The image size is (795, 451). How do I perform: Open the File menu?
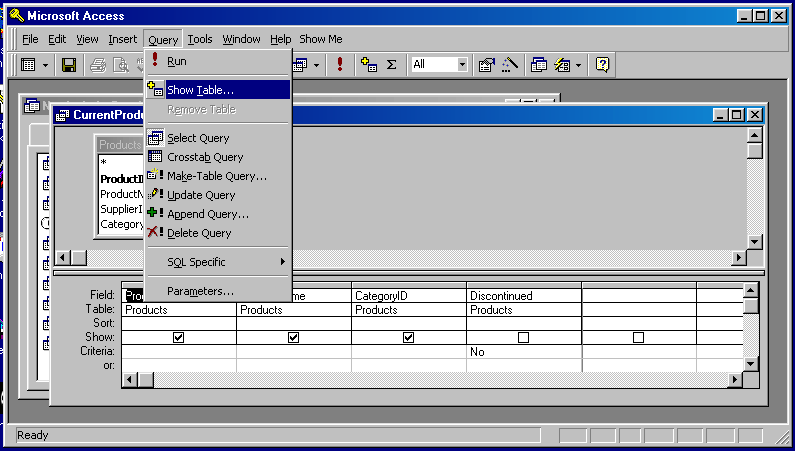pos(30,39)
